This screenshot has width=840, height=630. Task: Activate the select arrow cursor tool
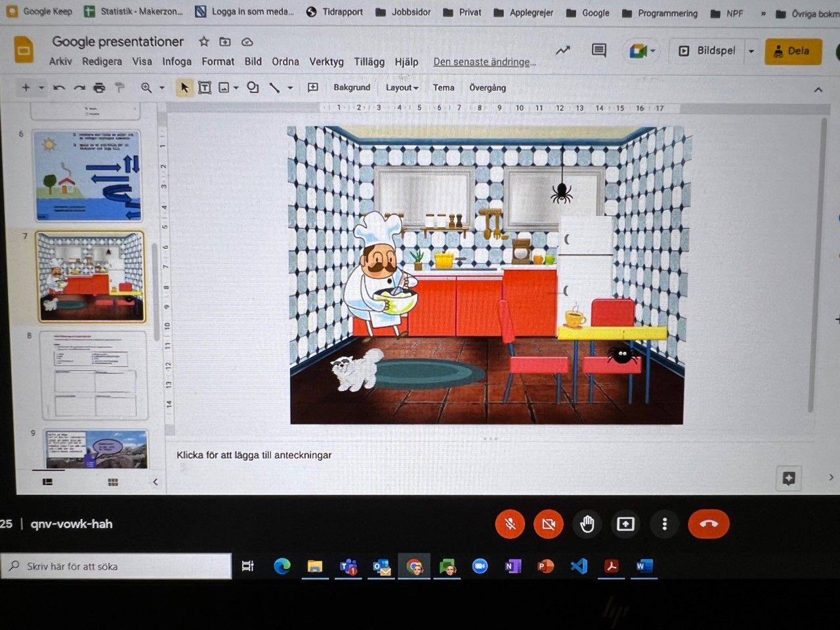184,87
